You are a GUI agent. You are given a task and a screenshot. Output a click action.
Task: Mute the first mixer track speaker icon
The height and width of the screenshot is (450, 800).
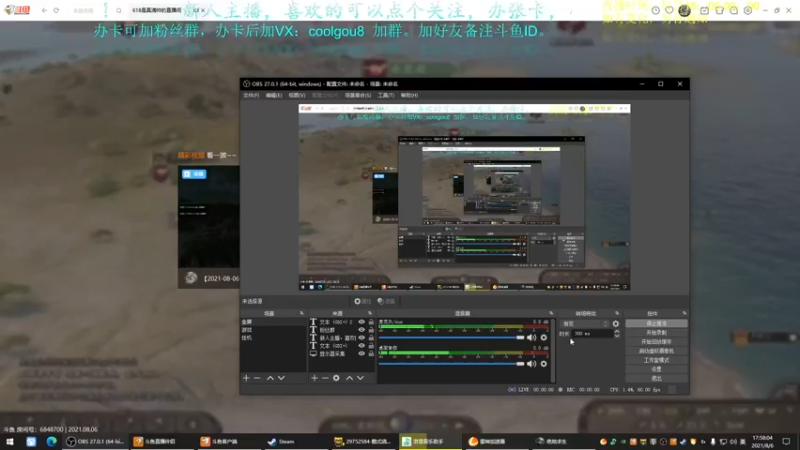(532, 337)
